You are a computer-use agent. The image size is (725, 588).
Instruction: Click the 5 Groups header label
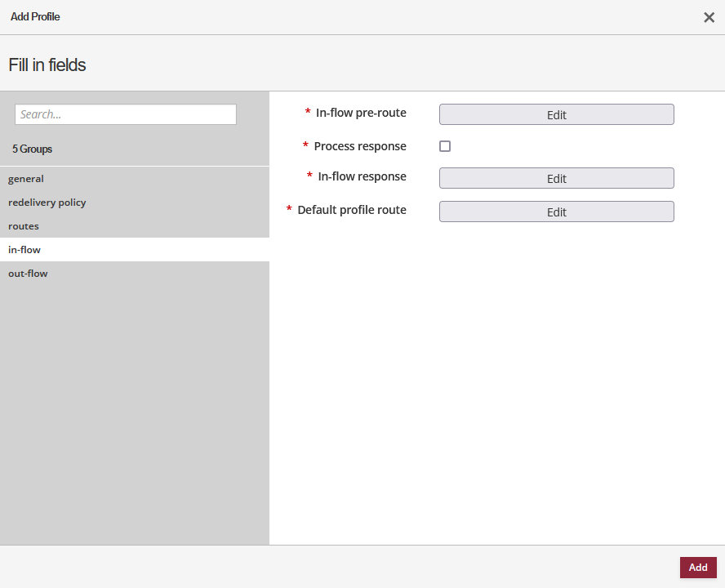(x=32, y=149)
